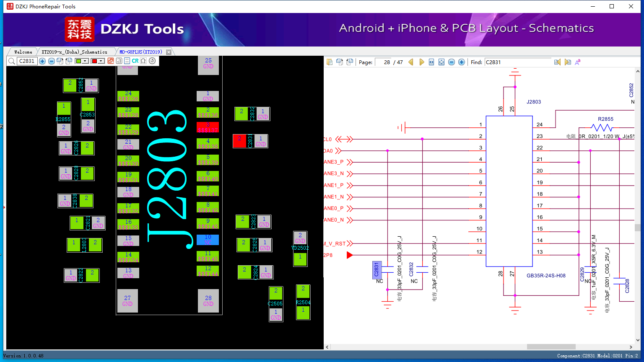The width and height of the screenshot is (644, 362).
Task: Fit the whole schematic page
Action: point(441,62)
